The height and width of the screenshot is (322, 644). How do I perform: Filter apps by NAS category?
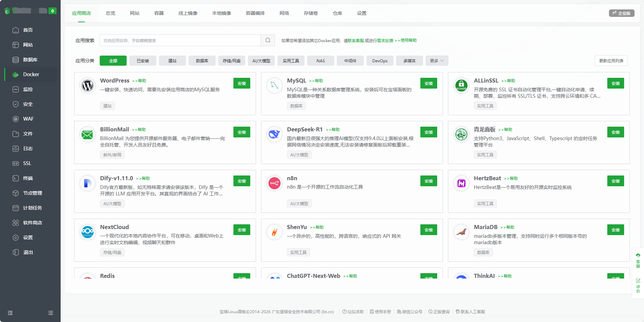tap(321, 61)
